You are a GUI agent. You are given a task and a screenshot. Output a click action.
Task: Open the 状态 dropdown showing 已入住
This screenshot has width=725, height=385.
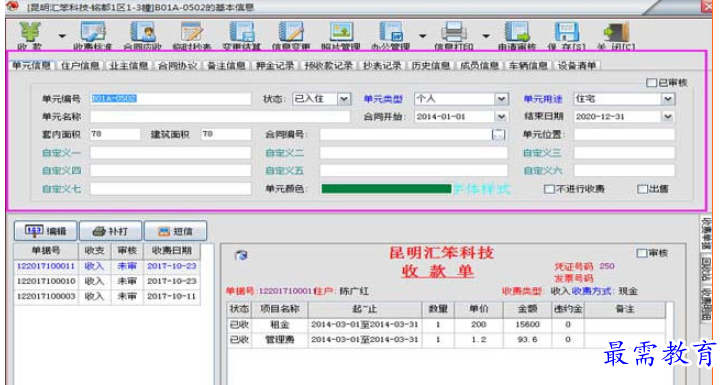344,99
